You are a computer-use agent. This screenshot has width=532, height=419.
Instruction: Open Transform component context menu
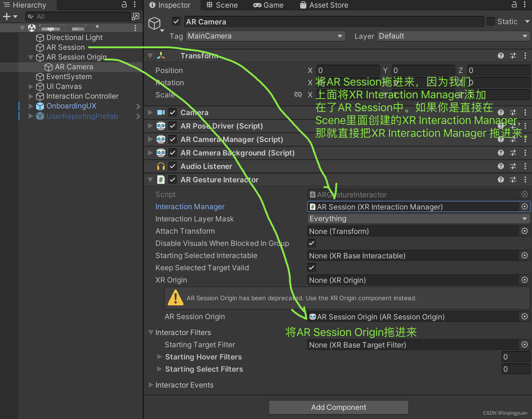525,56
